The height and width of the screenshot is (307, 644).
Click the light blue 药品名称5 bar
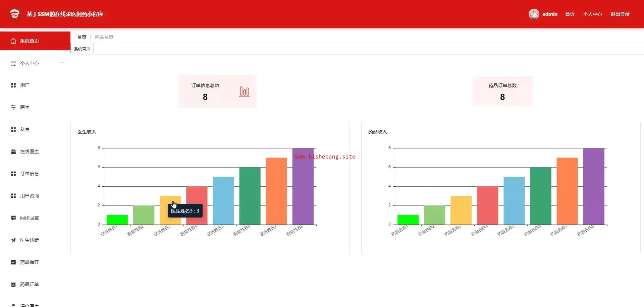(x=514, y=201)
